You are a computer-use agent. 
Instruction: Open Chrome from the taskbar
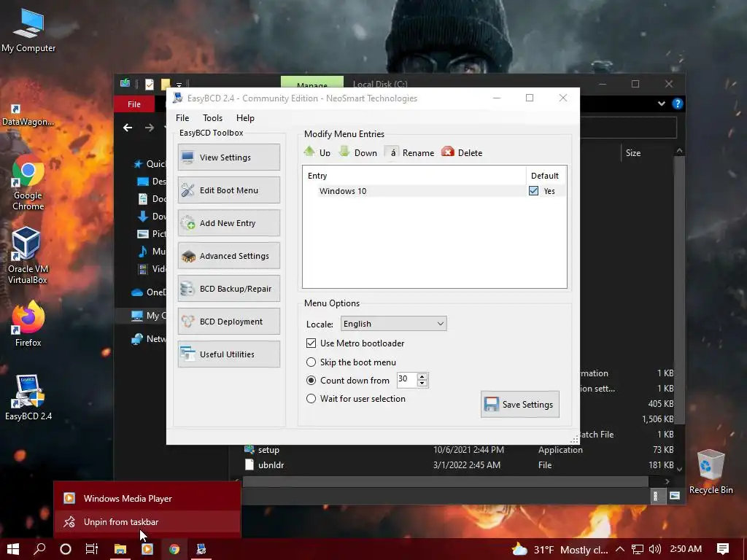(x=174, y=549)
